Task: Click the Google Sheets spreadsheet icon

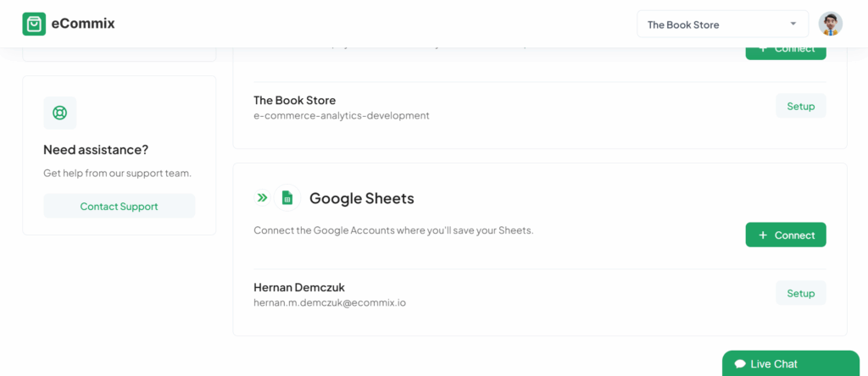Action: [287, 197]
